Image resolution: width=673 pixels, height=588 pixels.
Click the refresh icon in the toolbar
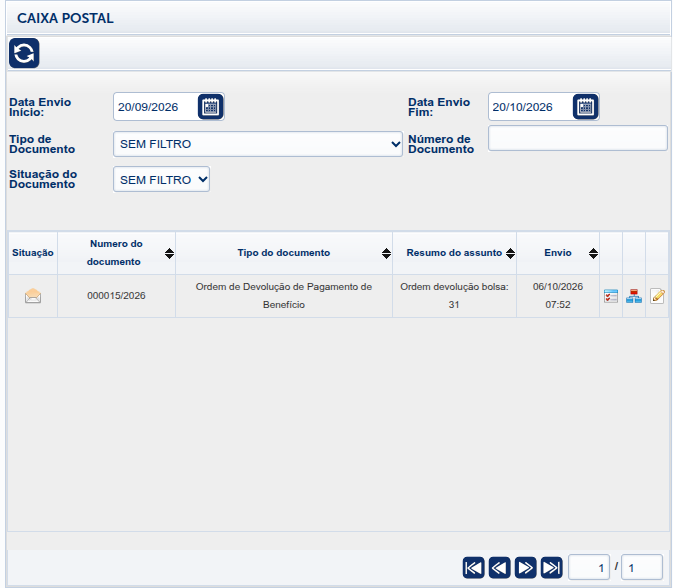[x=24, y=53]
